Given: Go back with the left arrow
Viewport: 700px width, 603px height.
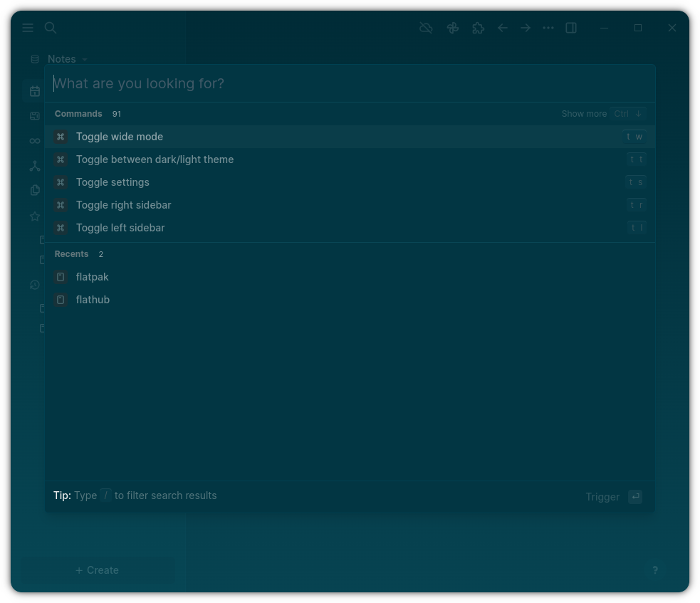Looking at the screenshot, I should click(x=503, y=28).
